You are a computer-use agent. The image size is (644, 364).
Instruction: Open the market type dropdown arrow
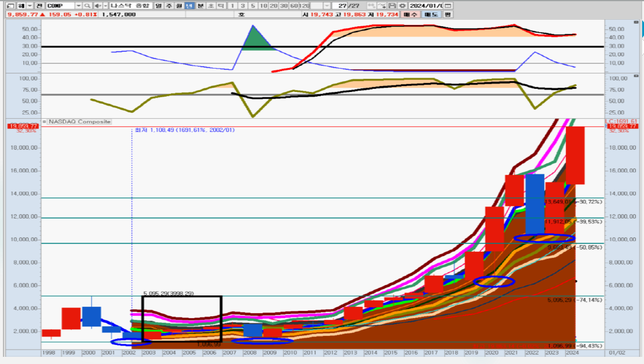30,6
